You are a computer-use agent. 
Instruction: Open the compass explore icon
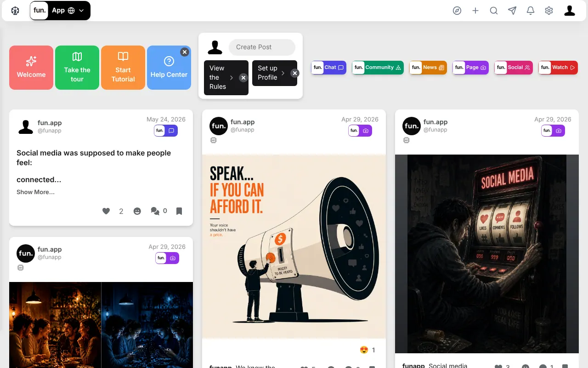point(457,11)
